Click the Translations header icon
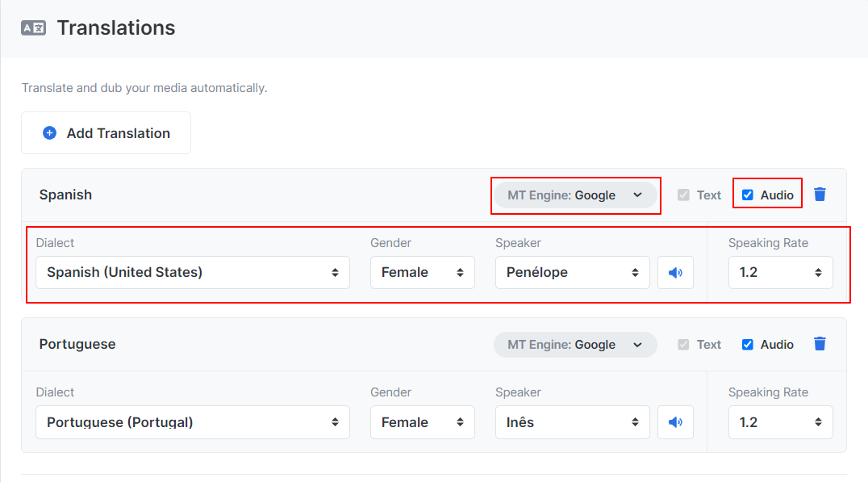The image size is (868, 482). (33, 27)
